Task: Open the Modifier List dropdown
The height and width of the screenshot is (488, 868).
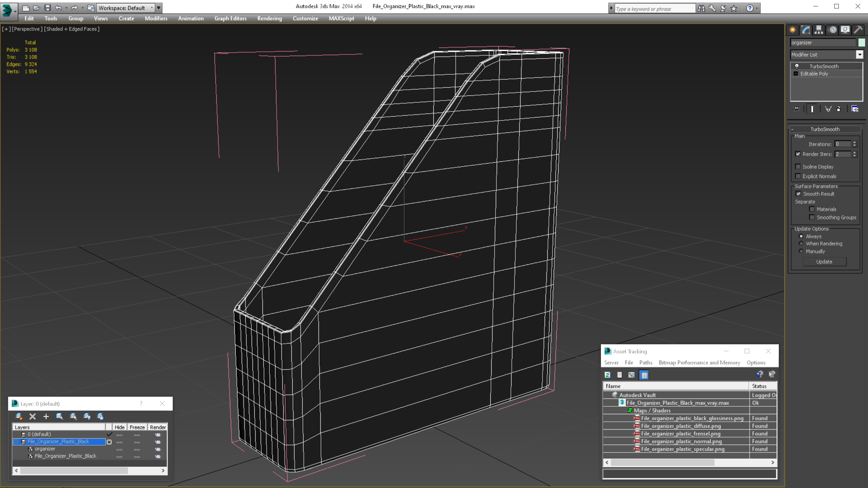Action: pyautogui.click(x=860, y=55)
